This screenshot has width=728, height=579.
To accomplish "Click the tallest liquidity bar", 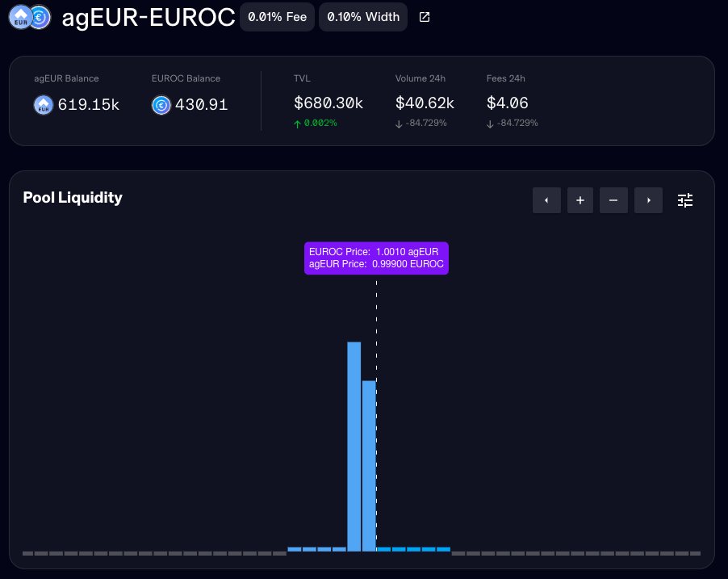I will [355, 444].
